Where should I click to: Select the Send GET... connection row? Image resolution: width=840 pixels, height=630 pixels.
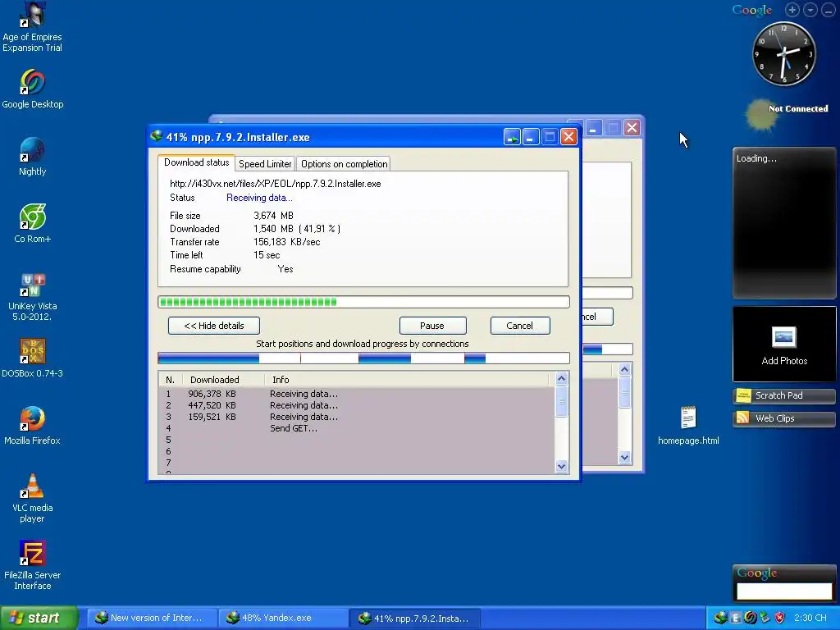tap(357, 428)
